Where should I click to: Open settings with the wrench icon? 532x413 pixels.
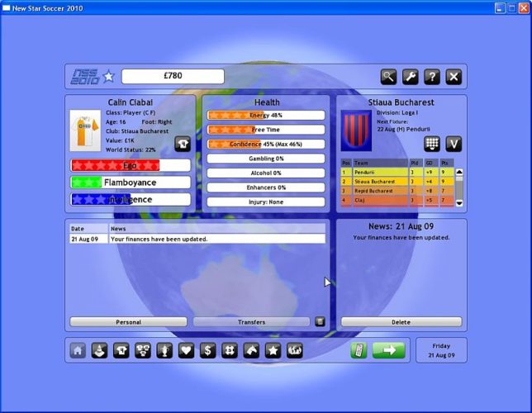[410, 77]
